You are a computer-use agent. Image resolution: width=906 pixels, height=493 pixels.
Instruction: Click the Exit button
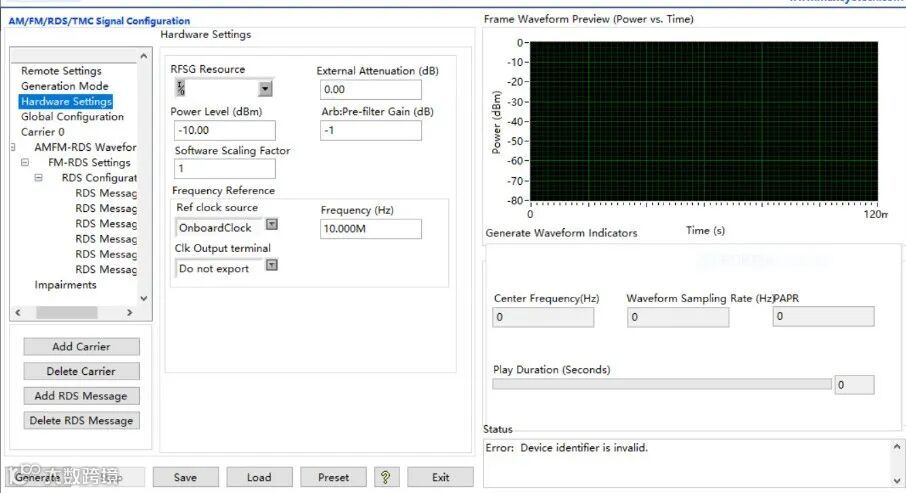click(x=440, y=477)
